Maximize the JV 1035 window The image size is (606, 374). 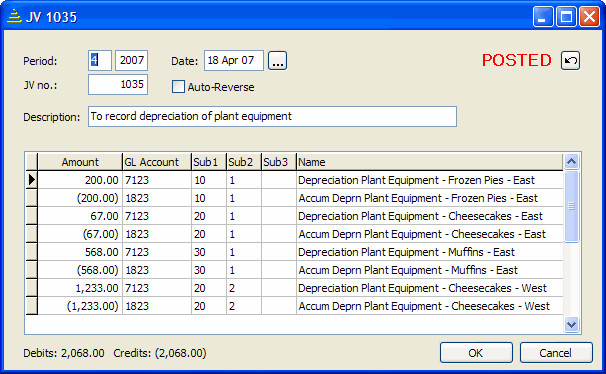[566, 17]
